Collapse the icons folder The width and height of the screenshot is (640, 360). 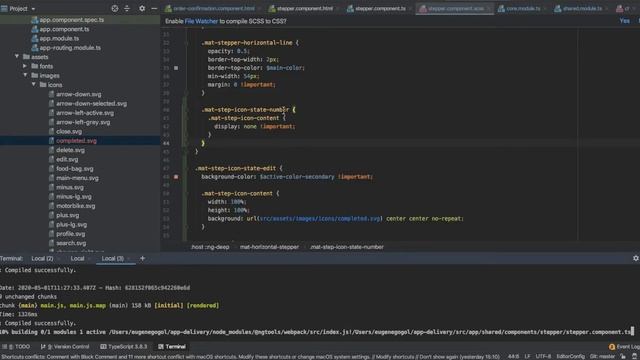[33, 84]
